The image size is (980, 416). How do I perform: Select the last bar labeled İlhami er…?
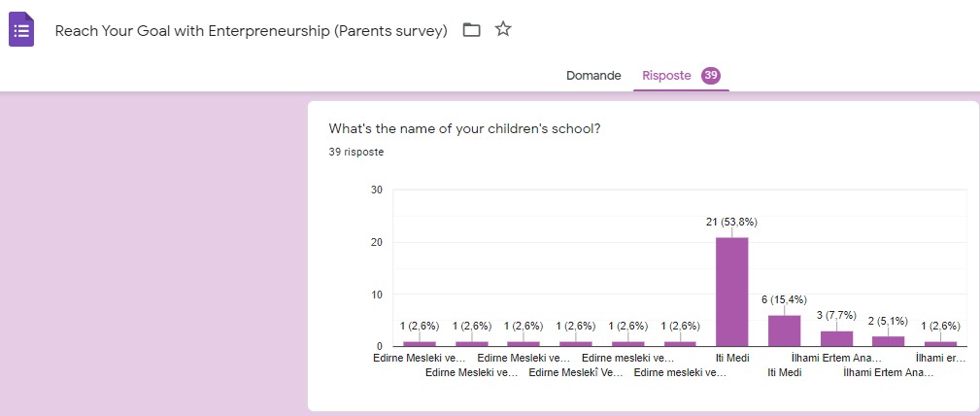940,343
